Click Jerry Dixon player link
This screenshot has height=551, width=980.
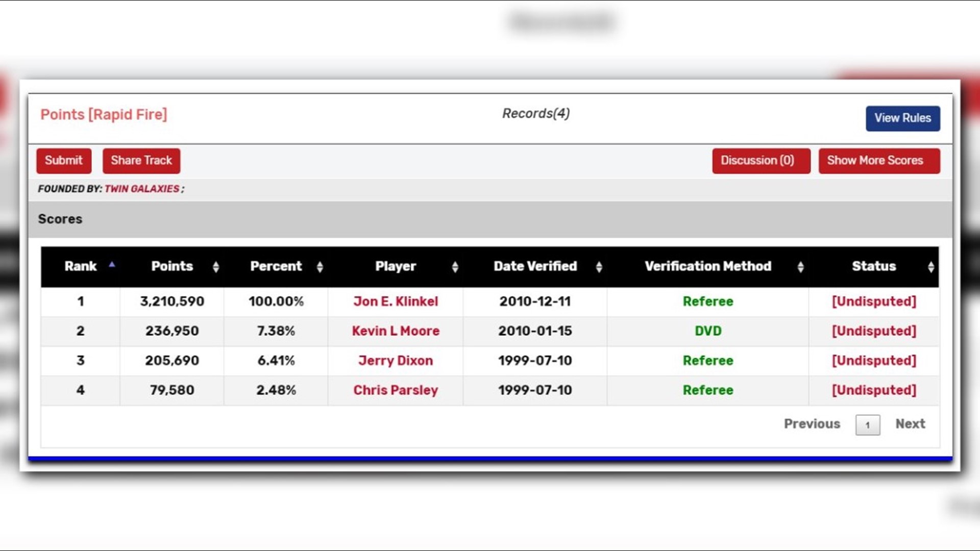point(396,361)
